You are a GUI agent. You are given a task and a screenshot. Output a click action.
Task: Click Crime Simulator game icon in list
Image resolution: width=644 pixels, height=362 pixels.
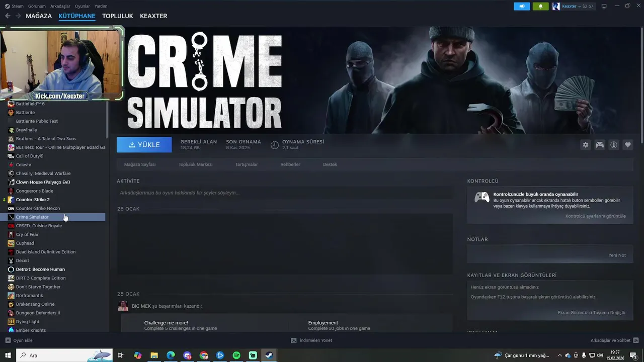tap(11, 217)
